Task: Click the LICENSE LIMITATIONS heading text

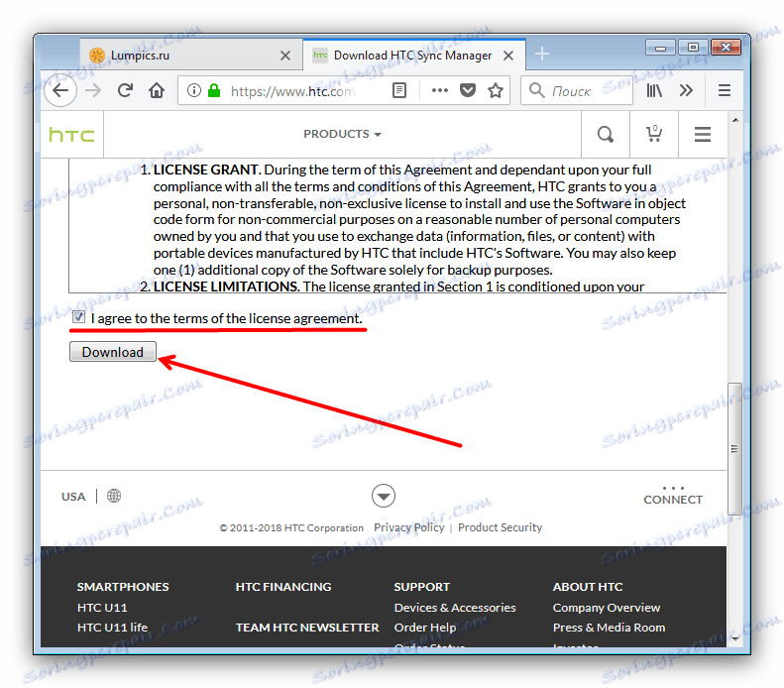Action: pyautogui.click(x=226, y=287)
